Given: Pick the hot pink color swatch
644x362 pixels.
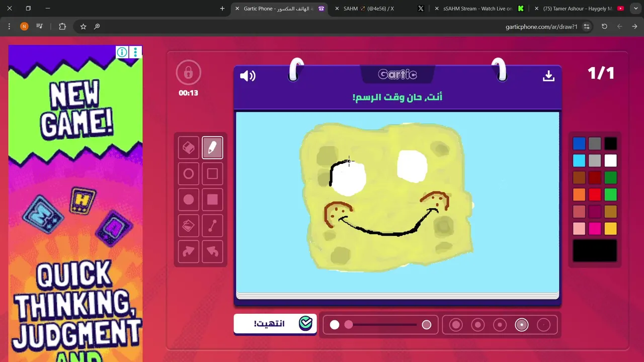Looking at the screenshot, I should pos(595,229).
